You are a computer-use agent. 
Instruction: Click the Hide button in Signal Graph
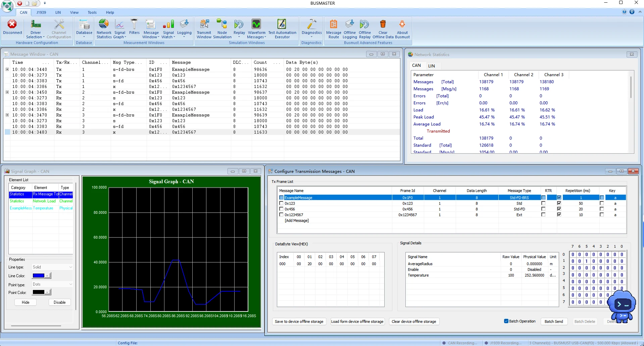point(26,302)
